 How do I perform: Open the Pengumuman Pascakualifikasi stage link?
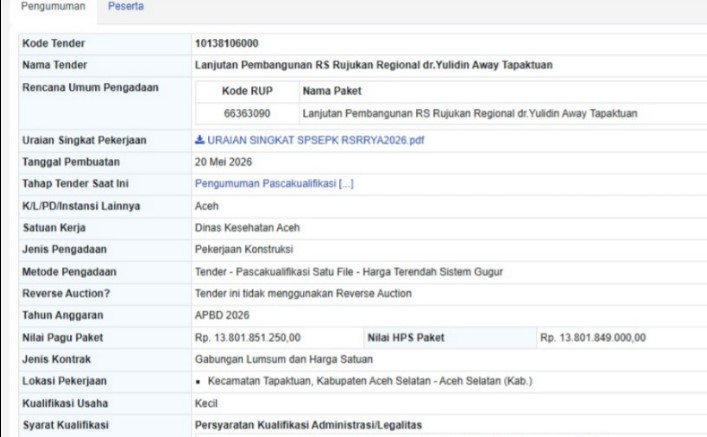click(274, 184)
